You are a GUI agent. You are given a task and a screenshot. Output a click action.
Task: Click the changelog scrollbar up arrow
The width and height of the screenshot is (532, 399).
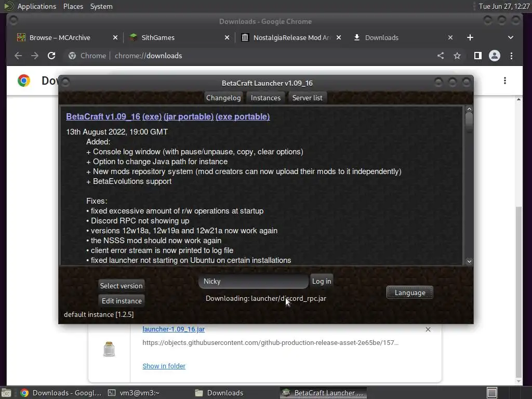point(469,109)
